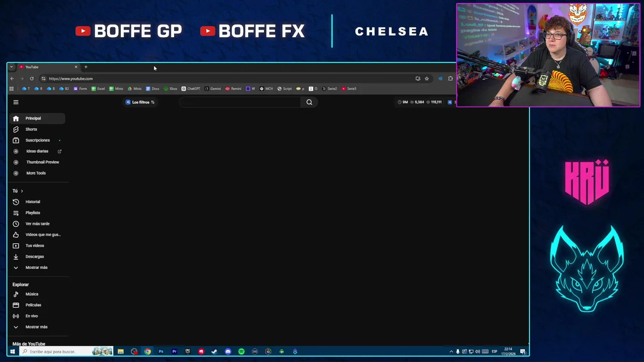Open the Docs bookmark
The height and width of the screenshot is (362, 644).
(152, 88)
